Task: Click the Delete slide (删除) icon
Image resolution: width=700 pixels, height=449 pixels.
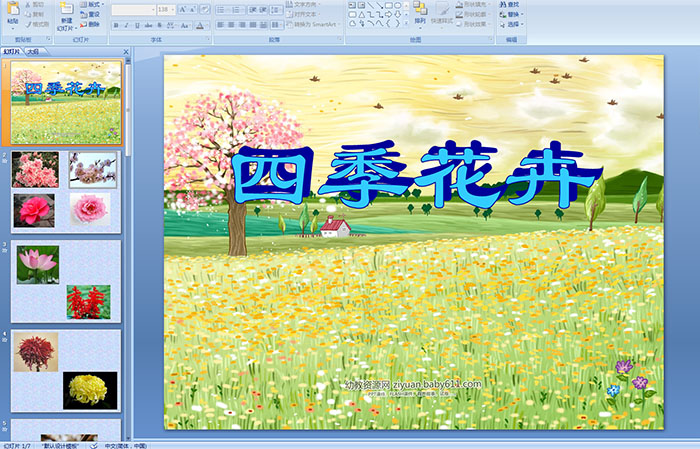Action: (x=92, y=24)
